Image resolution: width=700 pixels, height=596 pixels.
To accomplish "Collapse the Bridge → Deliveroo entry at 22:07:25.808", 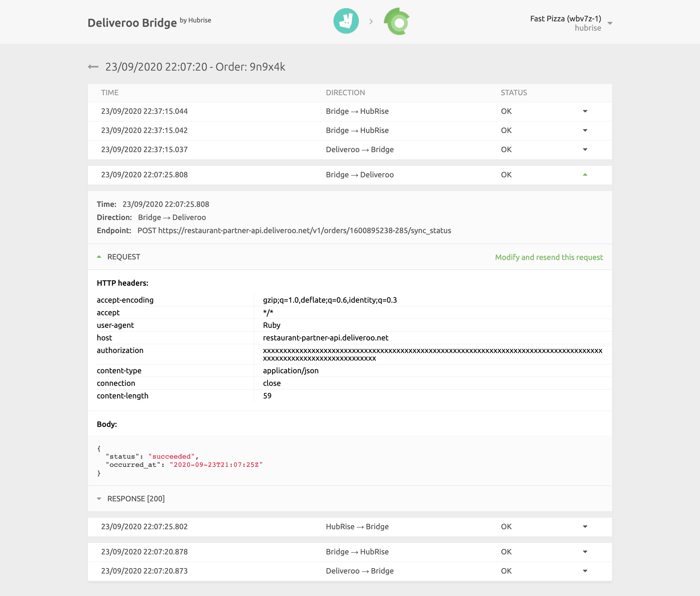I will tap(585, 175).
